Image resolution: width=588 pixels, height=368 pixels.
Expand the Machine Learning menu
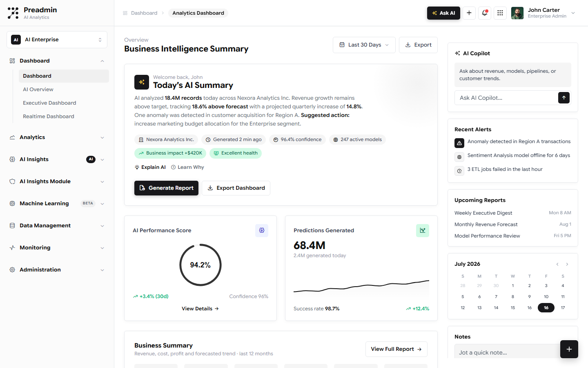click(57, 204)
